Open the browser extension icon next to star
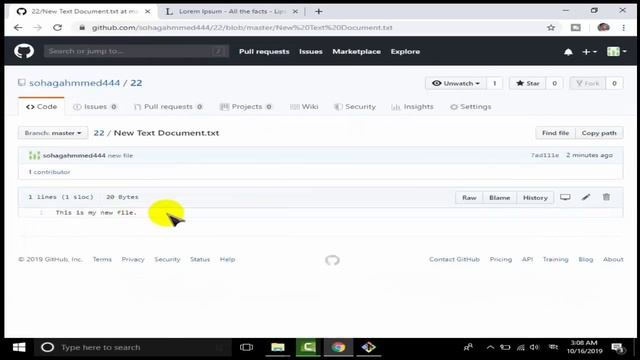The height and width of the screenshot is (360, 640). tap(576, 28)
